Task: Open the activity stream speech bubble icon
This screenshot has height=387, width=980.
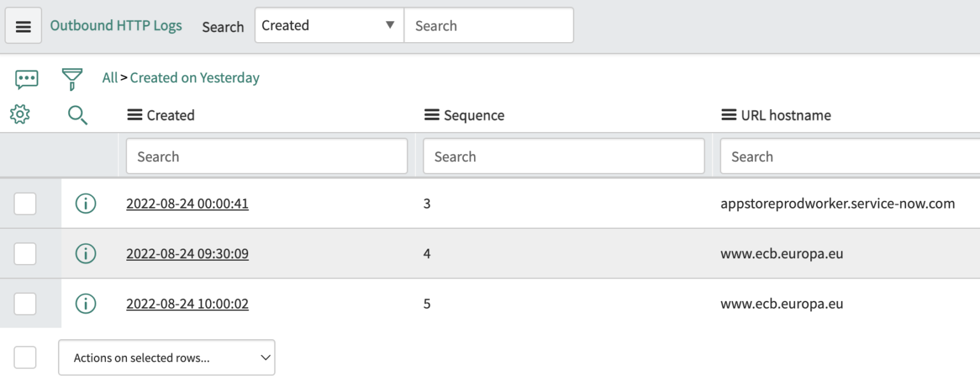Action: click(x=27, y=79)
